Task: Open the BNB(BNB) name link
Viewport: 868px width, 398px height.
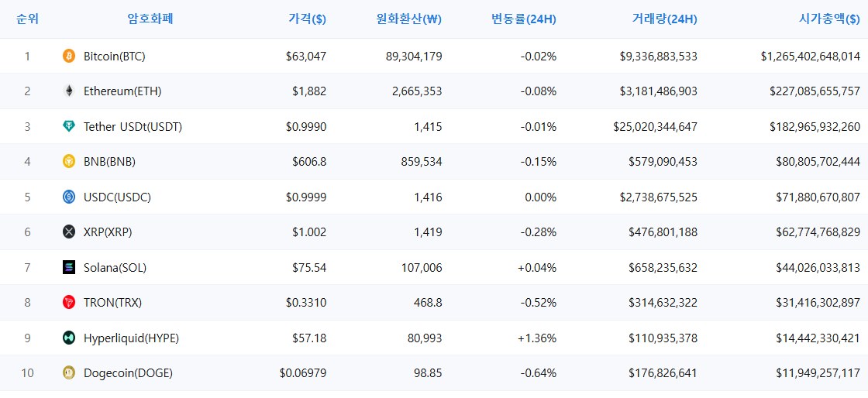Action: pyautogui.click(x=109, y=162)
